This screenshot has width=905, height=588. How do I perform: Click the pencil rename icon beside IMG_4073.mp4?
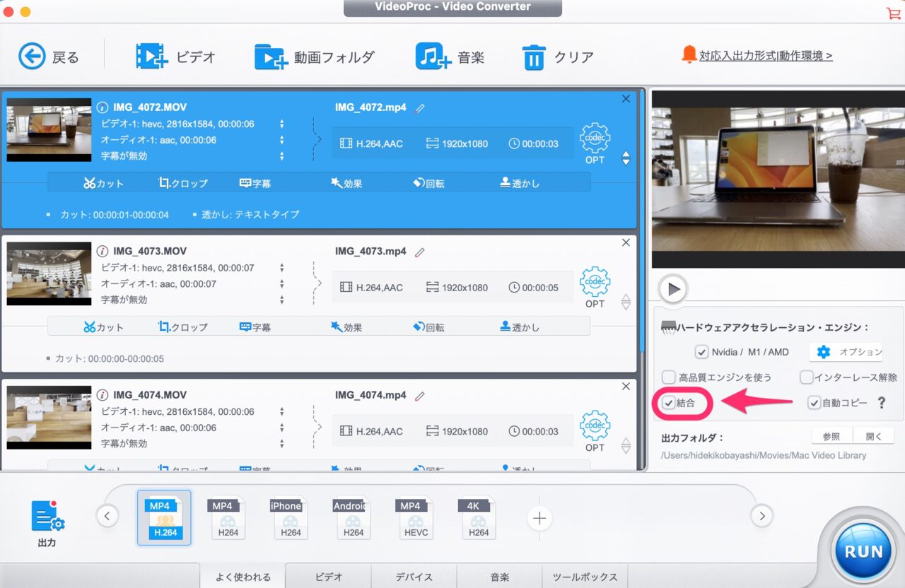(420, 252)
